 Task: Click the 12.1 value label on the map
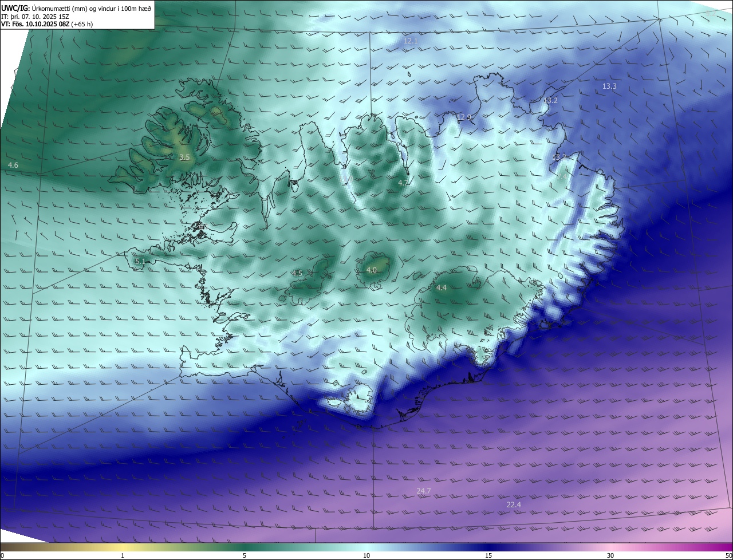tap(411, 41)
